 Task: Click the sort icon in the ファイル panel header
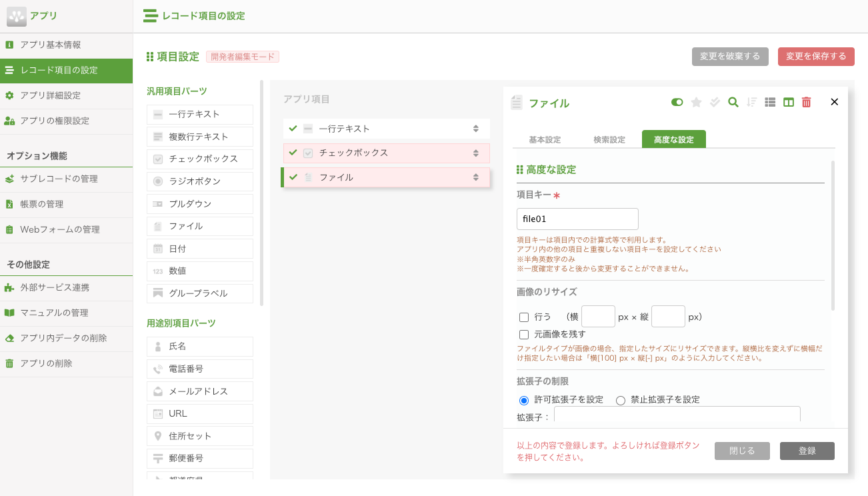[751, 103]
